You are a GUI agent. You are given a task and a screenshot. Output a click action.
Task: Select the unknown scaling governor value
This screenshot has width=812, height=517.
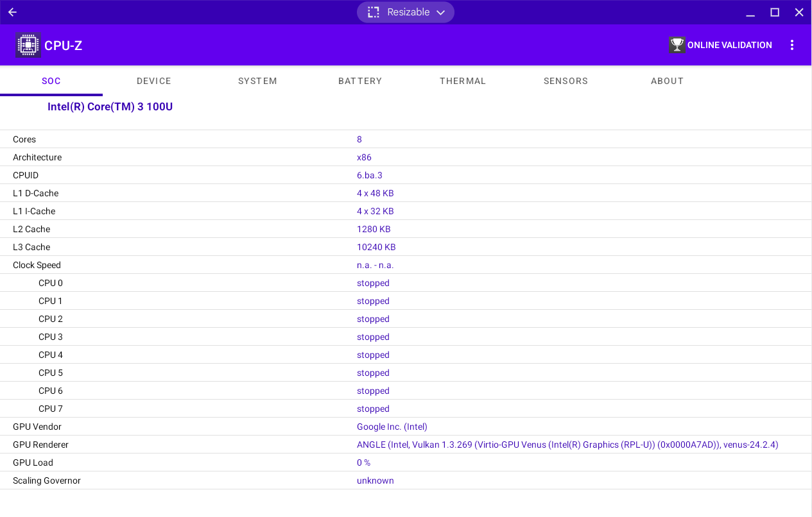click(x=376, y=480)
